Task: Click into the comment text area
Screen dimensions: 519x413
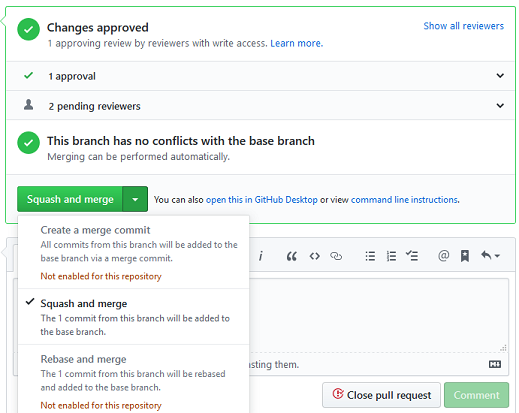Action: [x=379, y=315]
